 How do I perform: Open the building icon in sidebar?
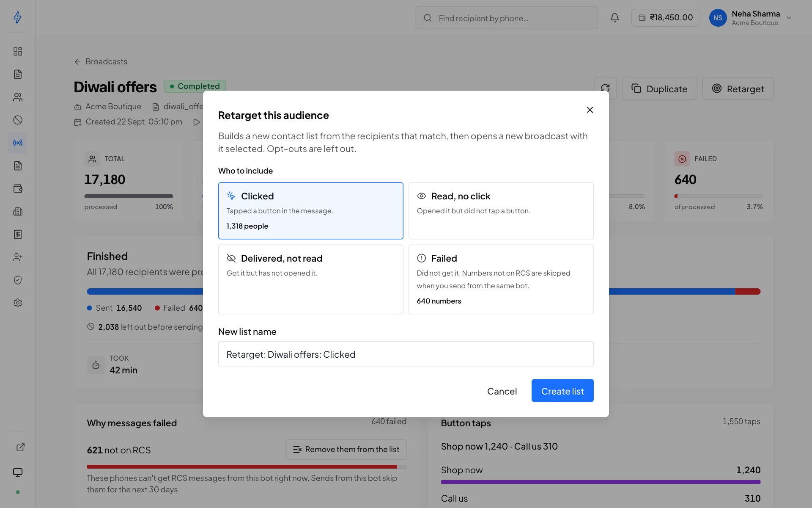tap(17, 211)
